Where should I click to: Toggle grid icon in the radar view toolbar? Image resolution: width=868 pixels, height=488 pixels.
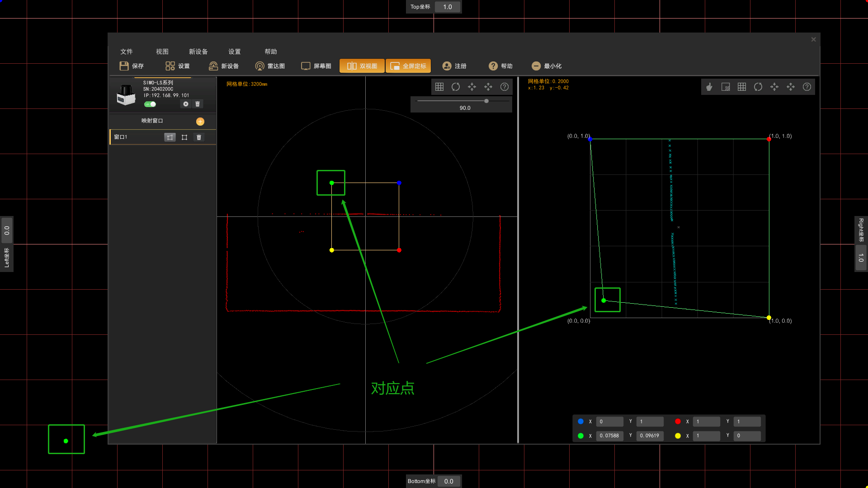tap(439, 87)
